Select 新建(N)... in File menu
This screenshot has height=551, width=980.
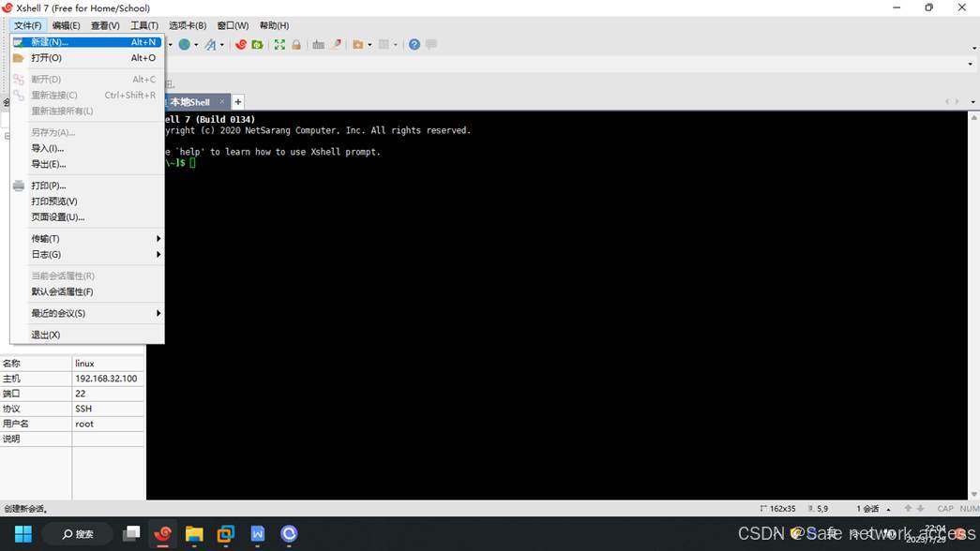(x=87, y=42)
